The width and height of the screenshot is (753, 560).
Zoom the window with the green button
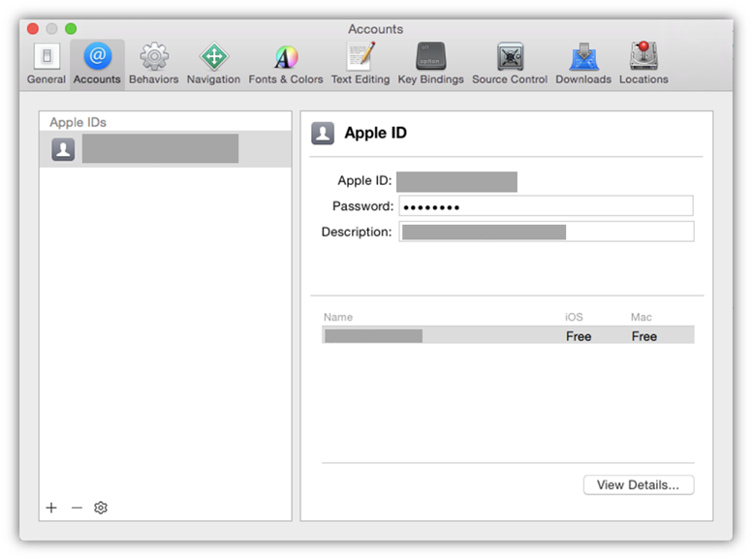click(71, 29)
